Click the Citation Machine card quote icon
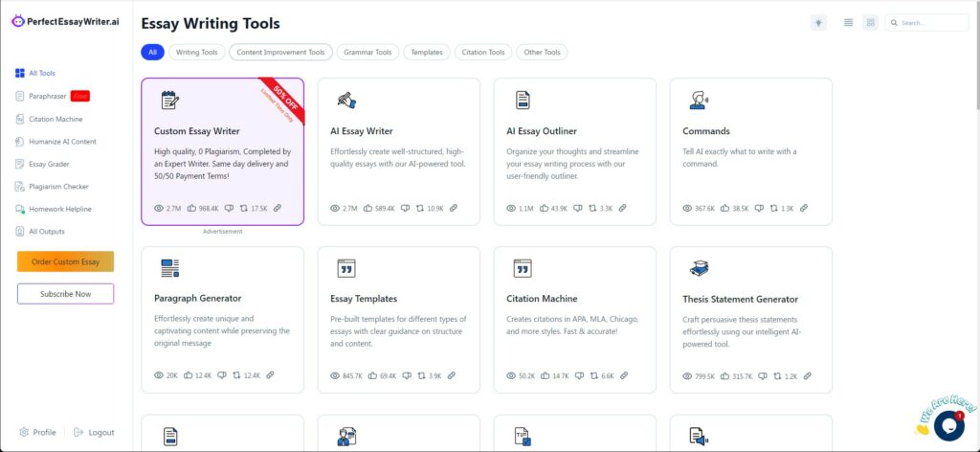This screenshot has width=980, height=452. [523, 268]
